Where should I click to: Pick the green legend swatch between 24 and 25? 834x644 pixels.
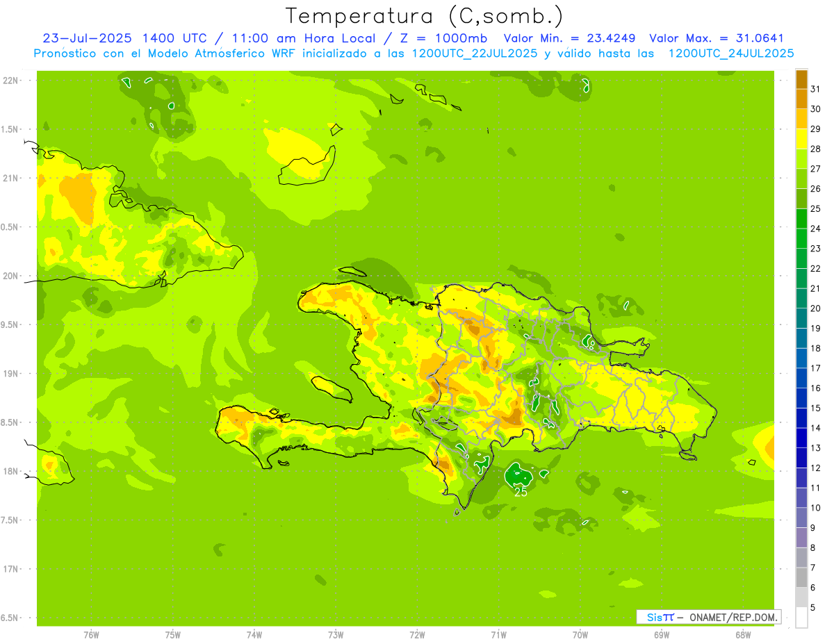coord(801,218)
